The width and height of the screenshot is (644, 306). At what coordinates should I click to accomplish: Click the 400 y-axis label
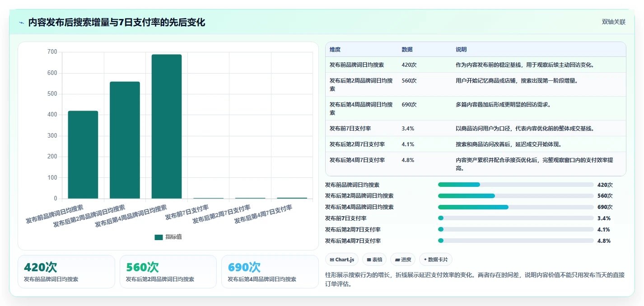tap(52, 115)
